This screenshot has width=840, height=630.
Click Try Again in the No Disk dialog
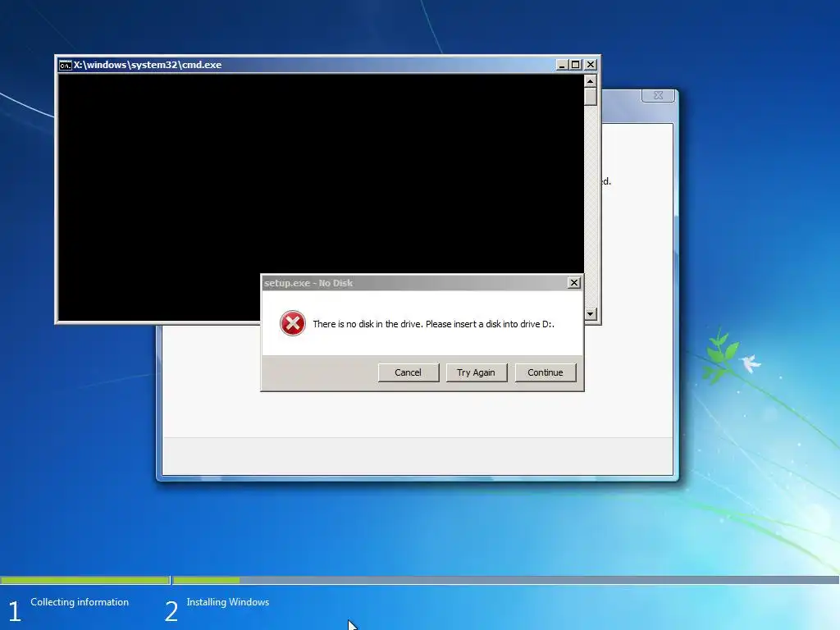tap(477, 372)
